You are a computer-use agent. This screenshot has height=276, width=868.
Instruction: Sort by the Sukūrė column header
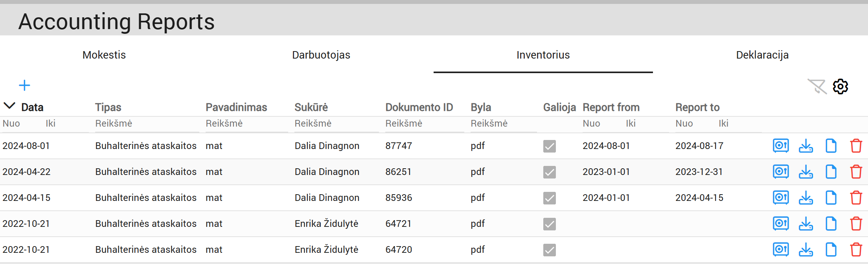pos(311,107)
